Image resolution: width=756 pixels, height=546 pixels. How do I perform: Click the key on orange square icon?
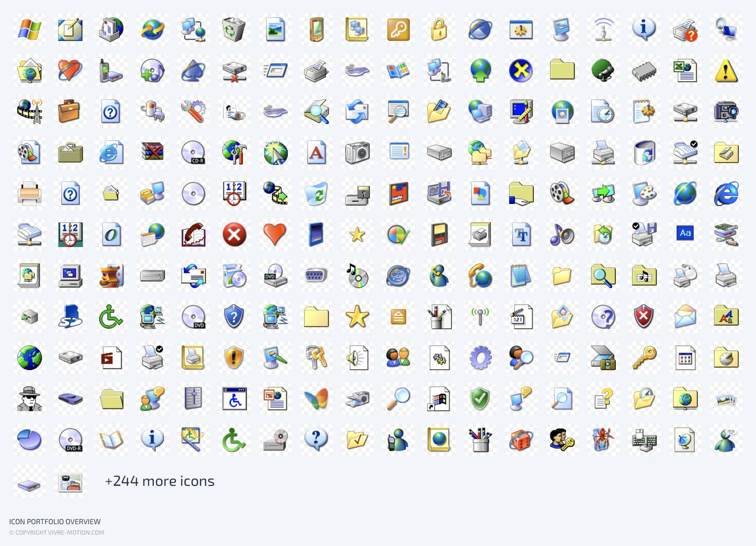click(398, 29)
